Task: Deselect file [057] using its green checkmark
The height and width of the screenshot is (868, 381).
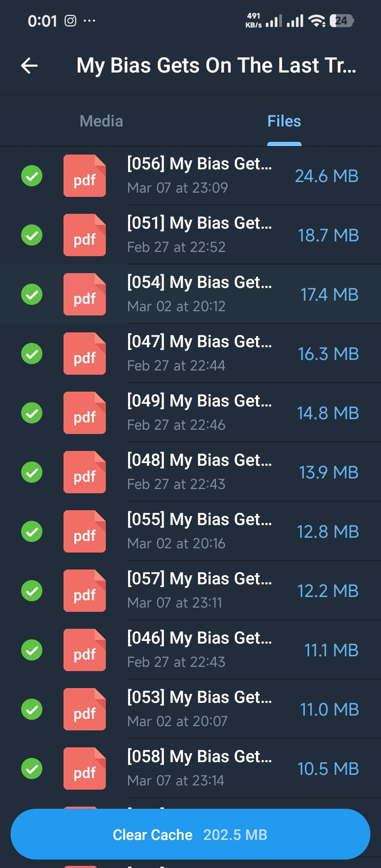Action: click(32, 591)
